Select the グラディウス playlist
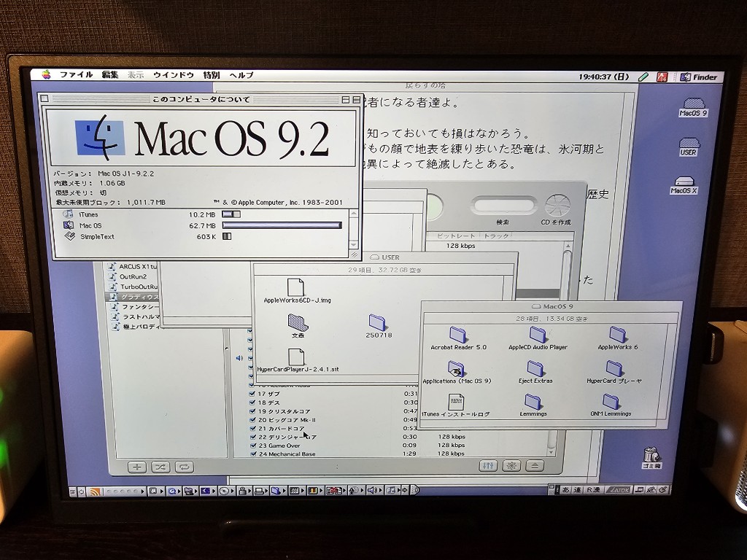 tap(133, 297)
